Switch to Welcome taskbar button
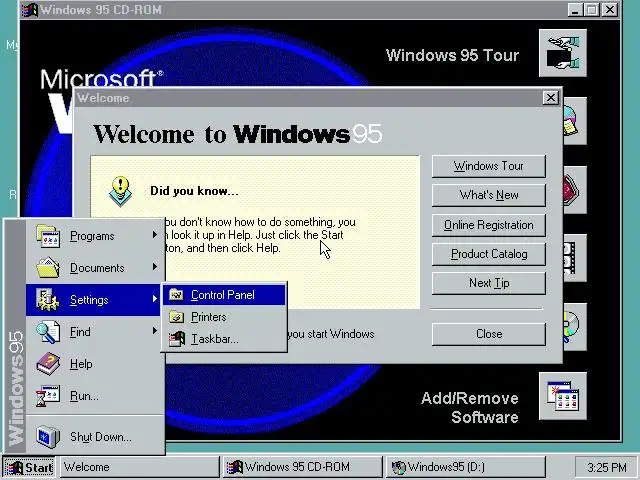Viewport: 640px width, 480px height. (x=140, y=467)
